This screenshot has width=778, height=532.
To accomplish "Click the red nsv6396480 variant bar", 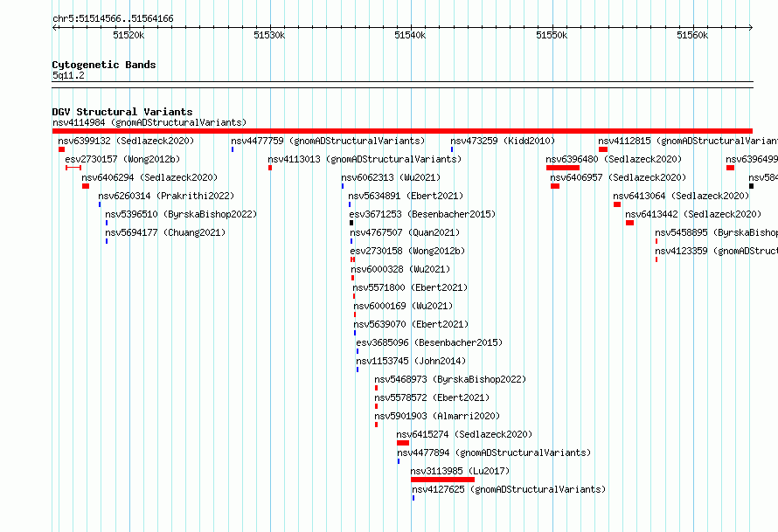I will (x=563, y=168).
